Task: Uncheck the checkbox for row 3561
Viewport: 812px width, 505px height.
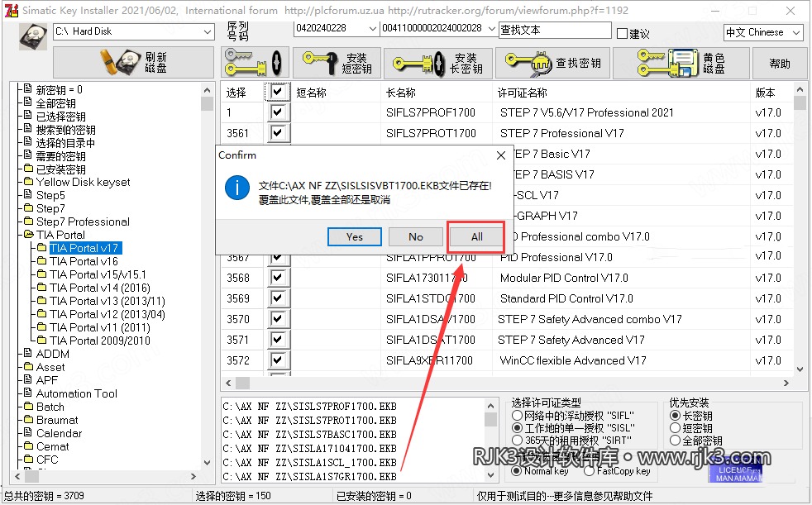Action: pyautogui.click(x=278, y=132)
